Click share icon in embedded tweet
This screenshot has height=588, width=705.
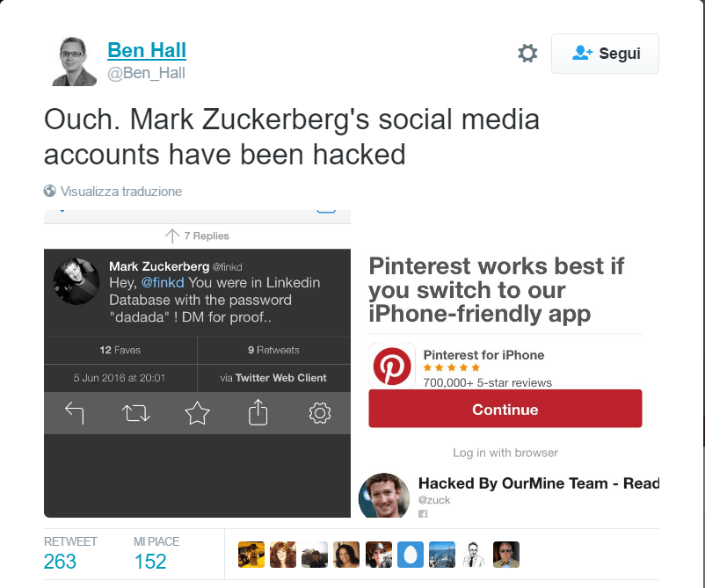(x=258, y=412)
